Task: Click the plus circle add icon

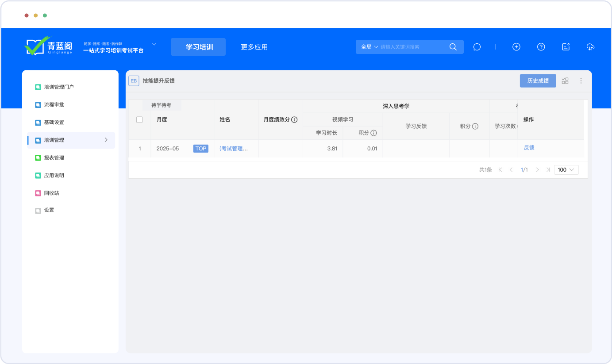Action: tap(516, 47)
